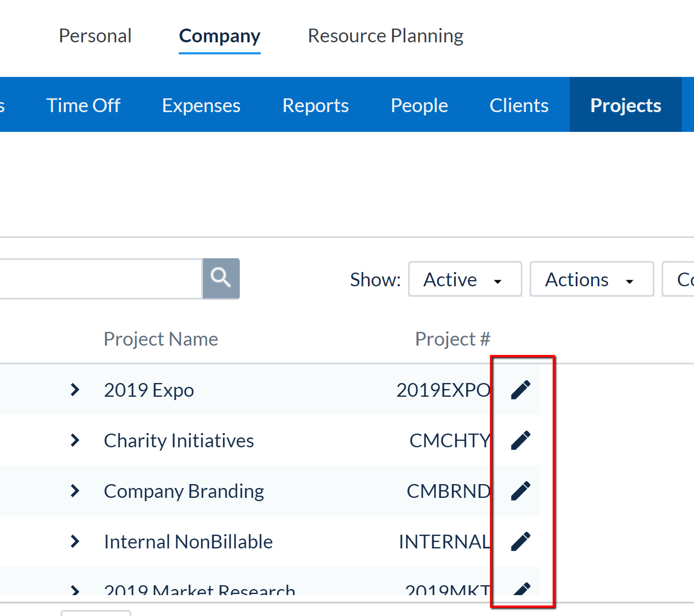The image size is (694, 616).
Task: Expand the Charity Initiatives project row
Action: (x=75, y=440)
